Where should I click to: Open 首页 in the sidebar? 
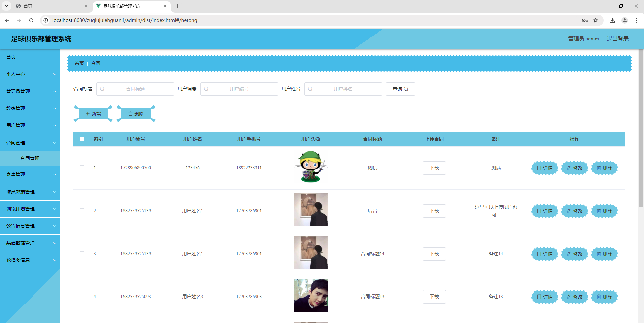pyautogui.click(x=30, y=57)
